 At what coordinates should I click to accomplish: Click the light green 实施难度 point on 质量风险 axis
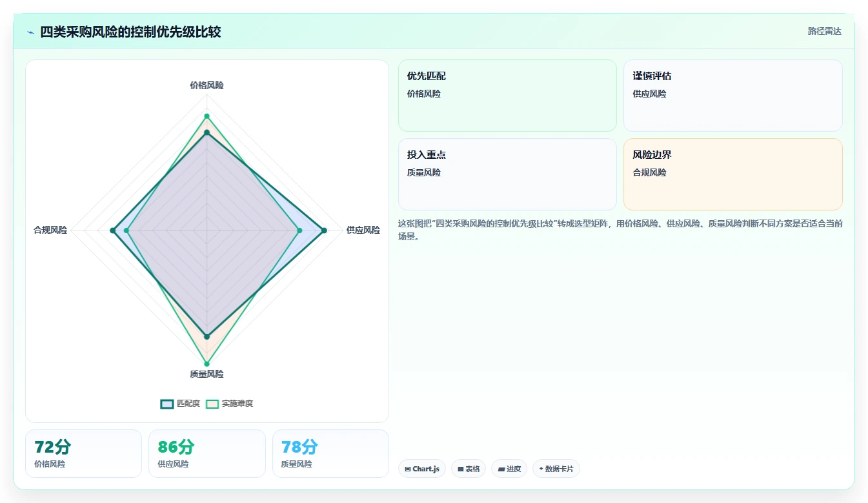[207, 364]
